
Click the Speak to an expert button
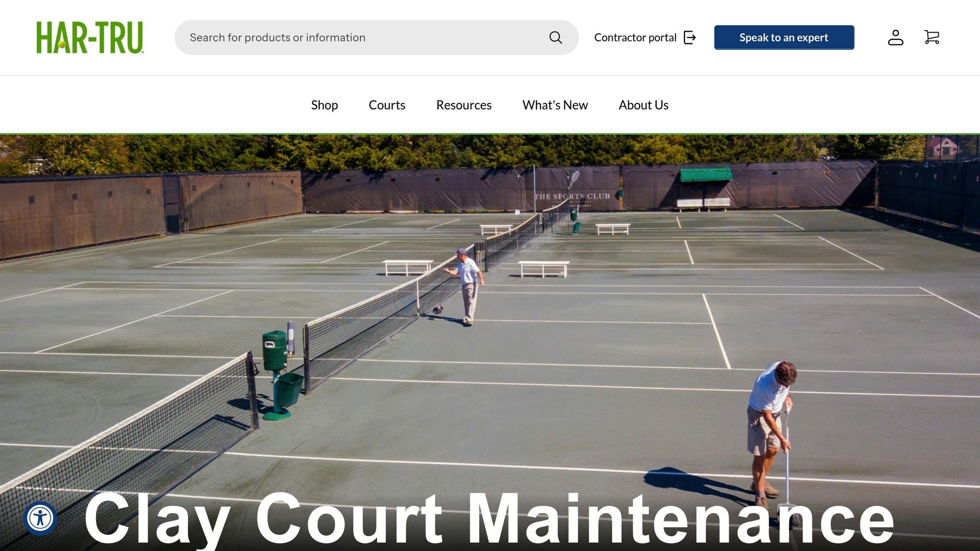point(784,37)
